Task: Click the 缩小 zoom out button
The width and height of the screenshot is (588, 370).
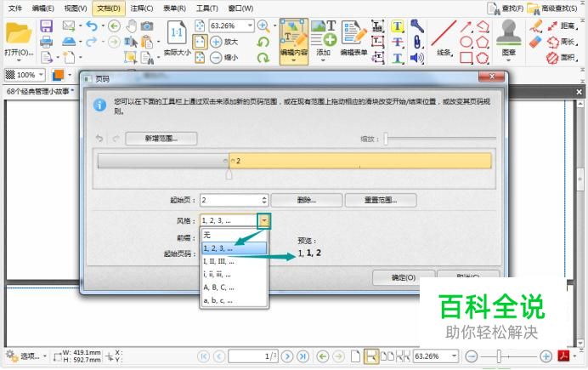Action: [223, 58]
